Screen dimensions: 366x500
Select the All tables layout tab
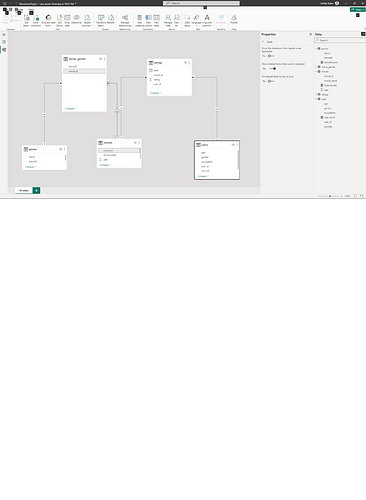24,190
